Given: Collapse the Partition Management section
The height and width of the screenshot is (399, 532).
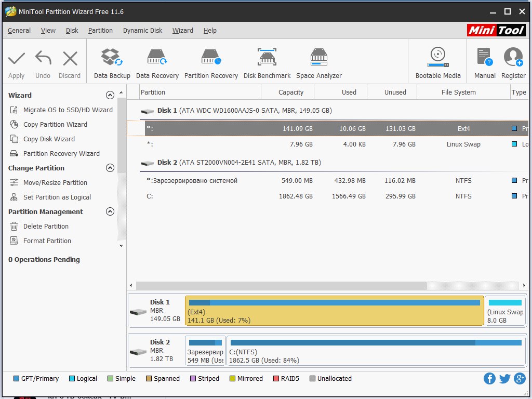Looking at the screenshot, I should pos(110,212).
